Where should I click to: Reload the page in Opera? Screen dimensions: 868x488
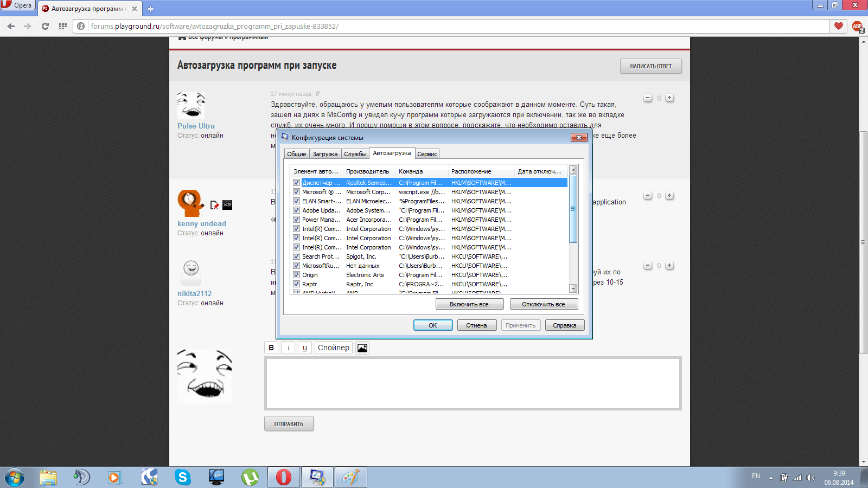45,26
